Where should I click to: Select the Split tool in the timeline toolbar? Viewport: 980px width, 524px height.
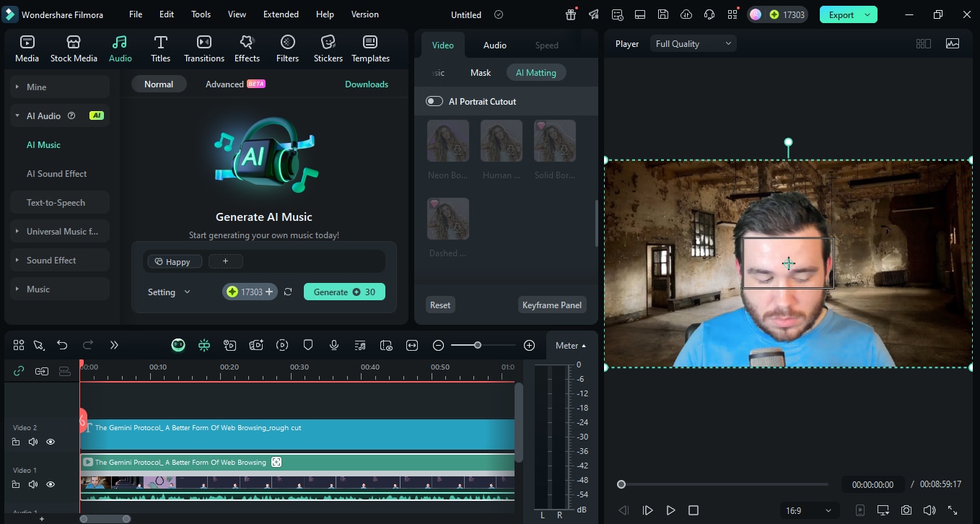39,345
